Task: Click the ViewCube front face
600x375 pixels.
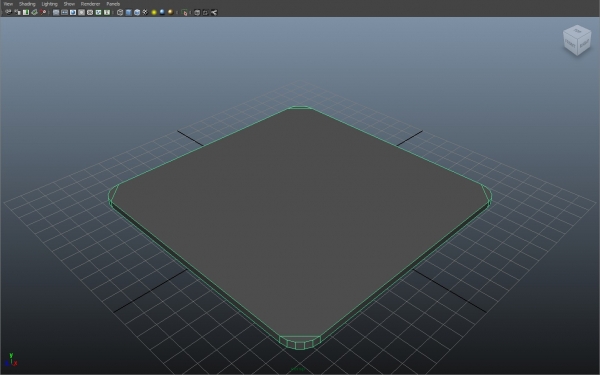Action: [570, 43]
